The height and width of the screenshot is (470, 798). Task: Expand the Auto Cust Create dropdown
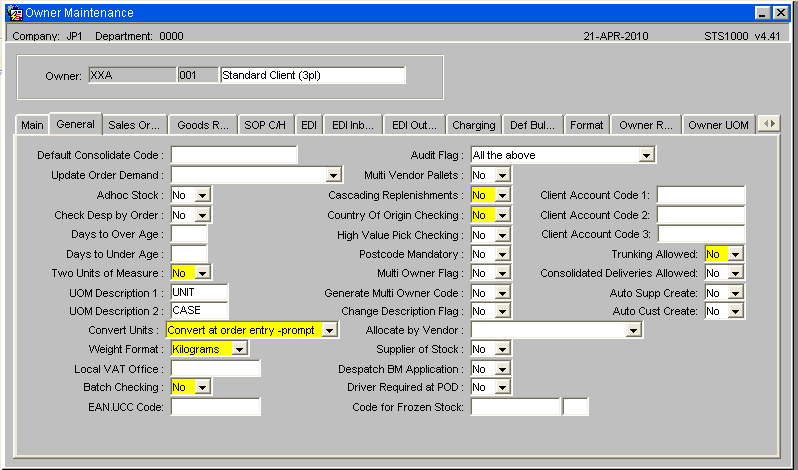[736, 311]
